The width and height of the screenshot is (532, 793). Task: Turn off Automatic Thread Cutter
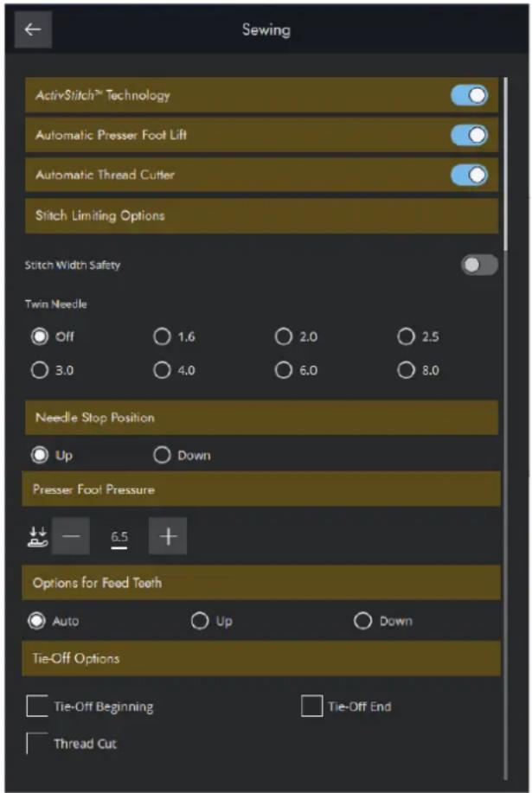(x=470, y=175)
